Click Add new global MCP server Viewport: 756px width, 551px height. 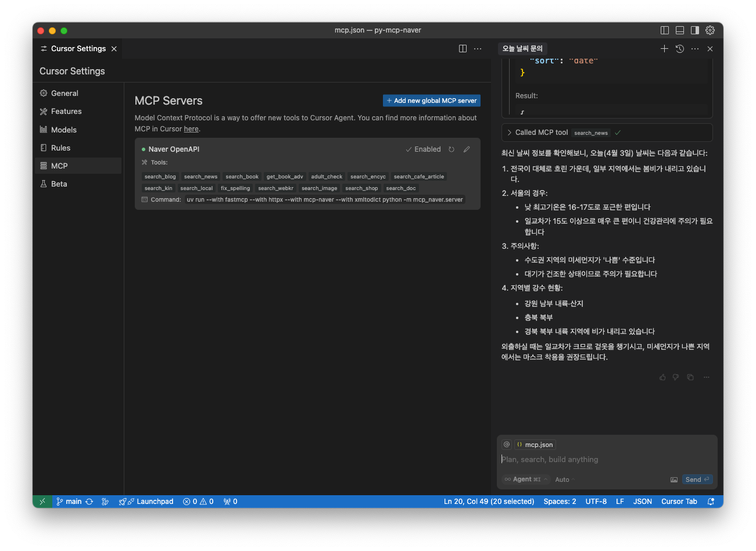(432, 101)
